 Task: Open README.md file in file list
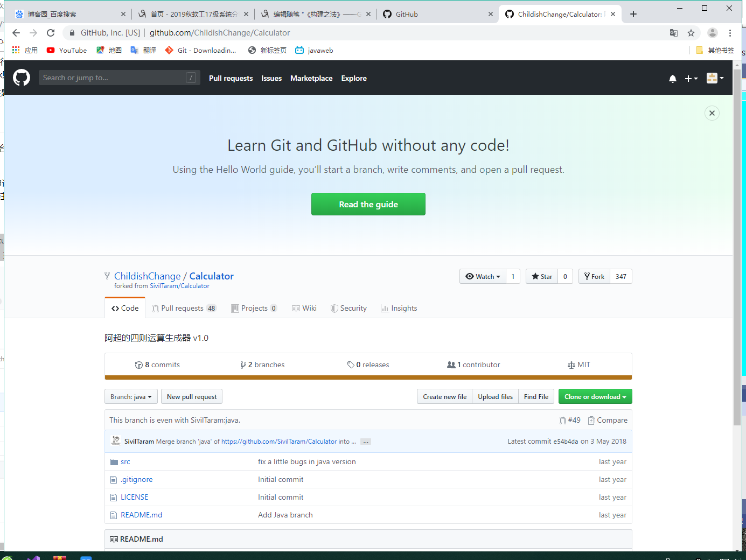tap(142, 515)
